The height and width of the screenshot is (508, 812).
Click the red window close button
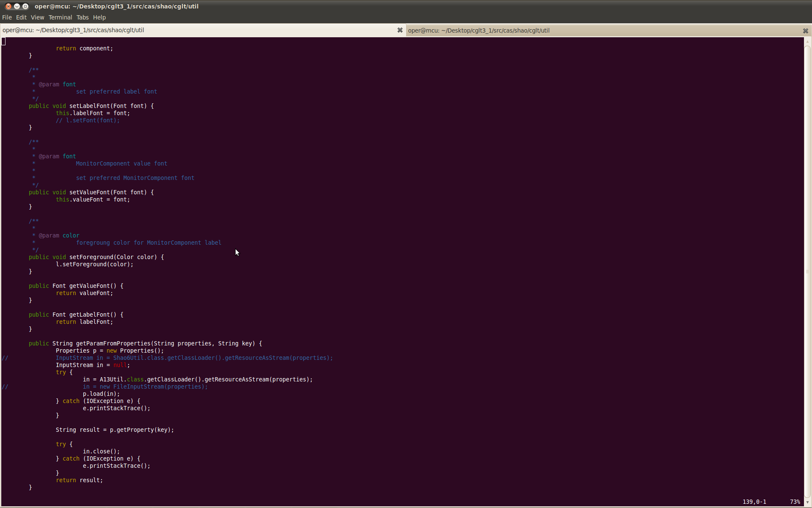tap(8, 6)
